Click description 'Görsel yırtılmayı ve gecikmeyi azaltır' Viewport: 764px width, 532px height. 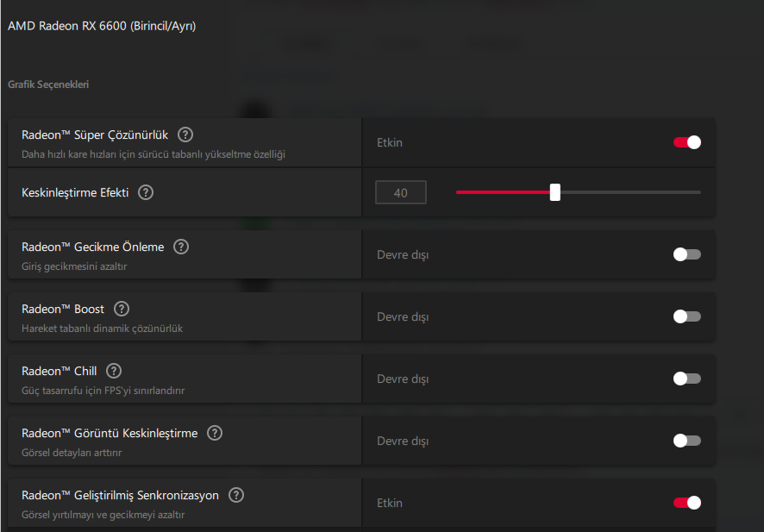(103, 515)
